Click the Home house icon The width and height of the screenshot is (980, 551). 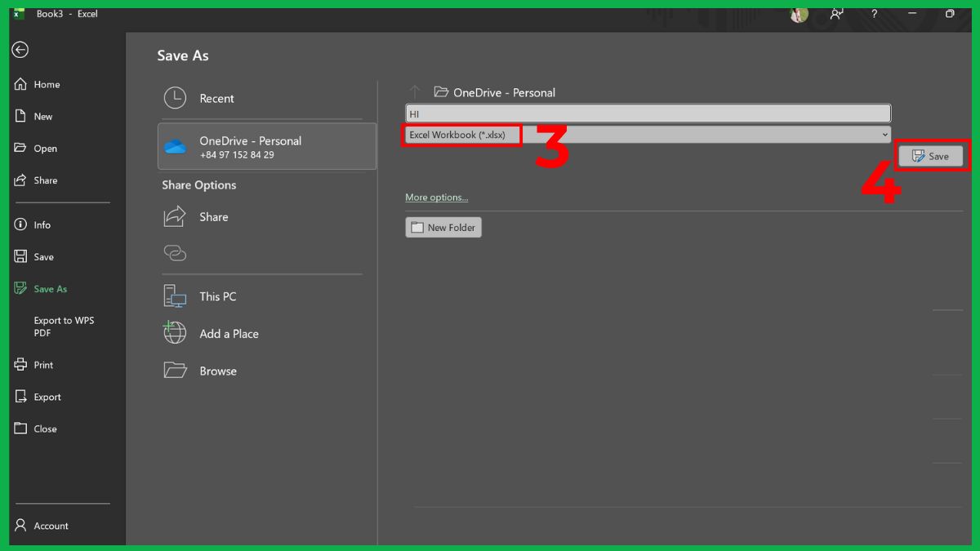pyautogui.click(x=21, y=84)
